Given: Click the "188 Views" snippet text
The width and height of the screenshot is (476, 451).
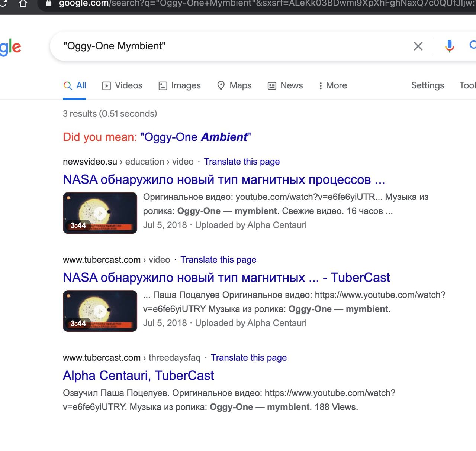Looking at the screenshot, I should [336, 407].
